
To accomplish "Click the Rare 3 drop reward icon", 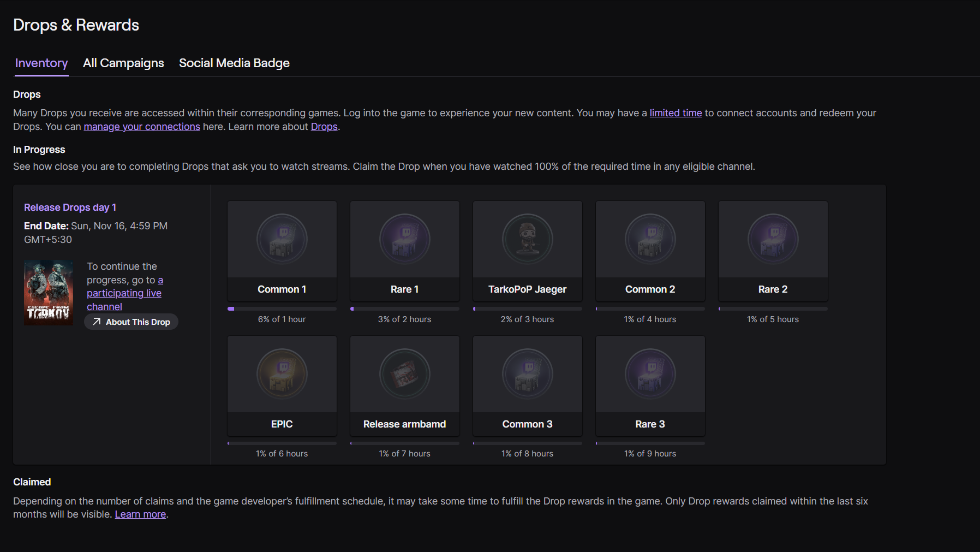I will 650,373.
